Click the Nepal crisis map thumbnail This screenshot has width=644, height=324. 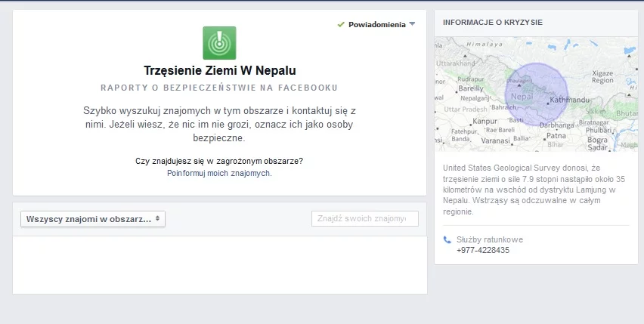point(536,94)
